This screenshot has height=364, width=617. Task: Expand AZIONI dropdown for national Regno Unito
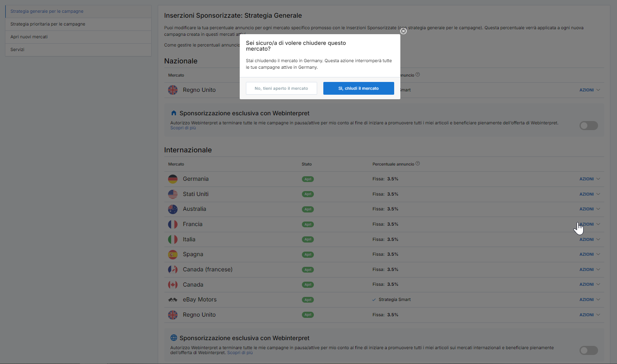click(589, 90)
